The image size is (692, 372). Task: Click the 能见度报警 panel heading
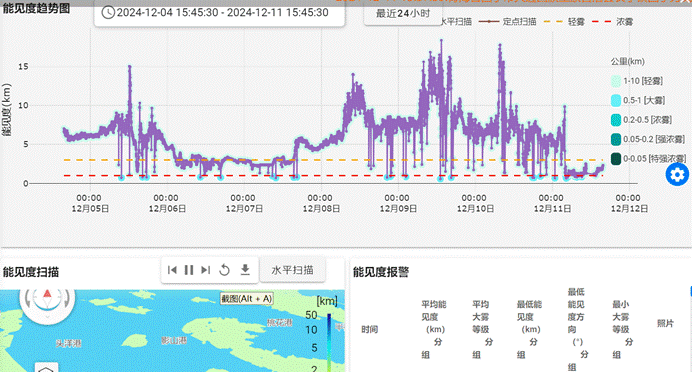pyautogui.click(x=381, y=272)
